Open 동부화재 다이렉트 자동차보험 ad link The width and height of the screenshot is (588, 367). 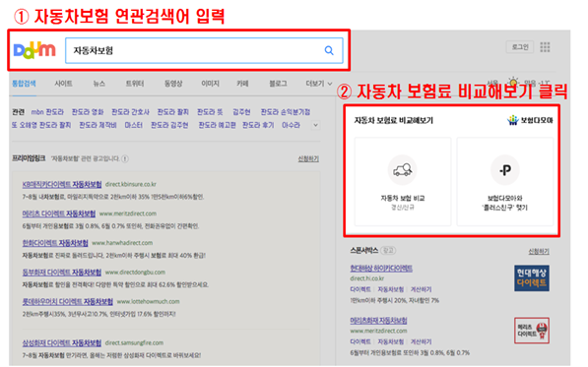(x=62, y=273)
